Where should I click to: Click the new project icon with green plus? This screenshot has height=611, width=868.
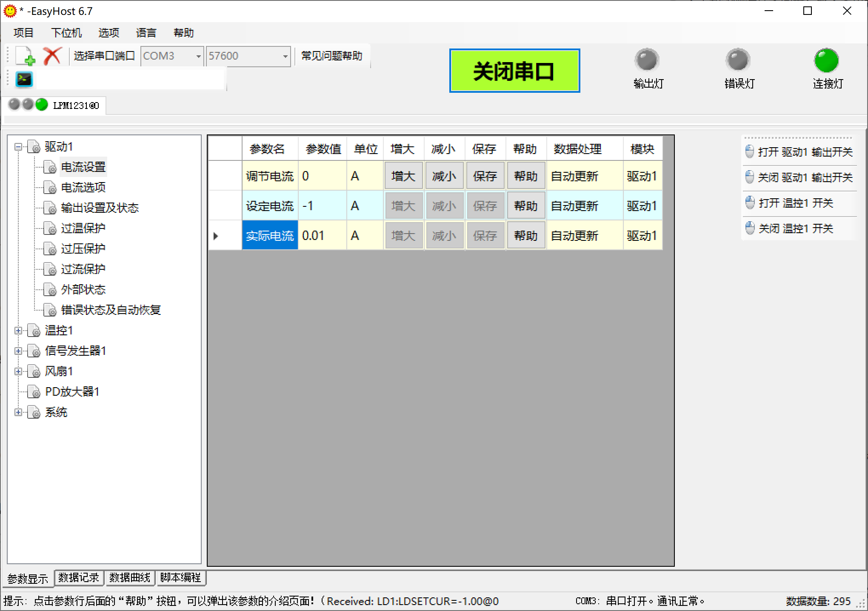(x=26, y=56)
